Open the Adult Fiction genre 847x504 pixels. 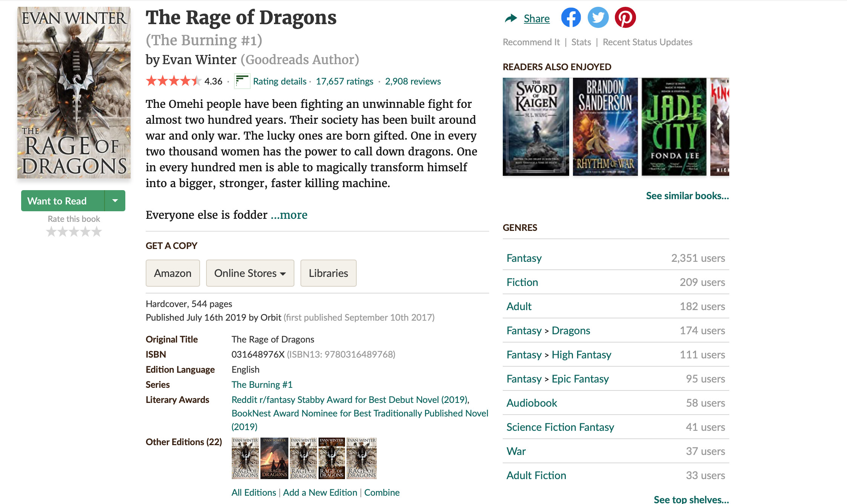coord(536,475)
